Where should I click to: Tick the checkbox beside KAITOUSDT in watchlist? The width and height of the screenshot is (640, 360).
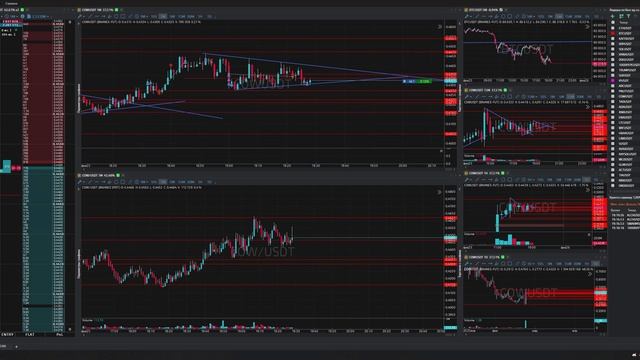[x=613, y=39]
